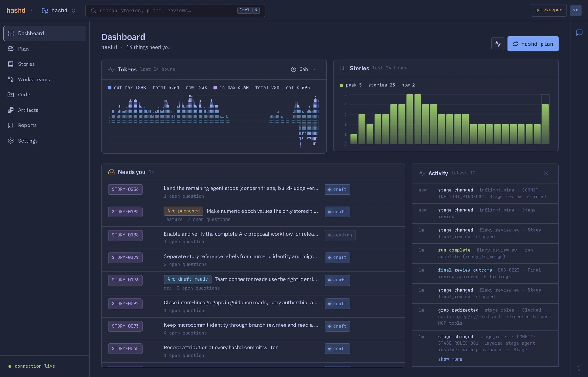
Task: Click the Artifacts icon in sidebar
Action: 11,110
